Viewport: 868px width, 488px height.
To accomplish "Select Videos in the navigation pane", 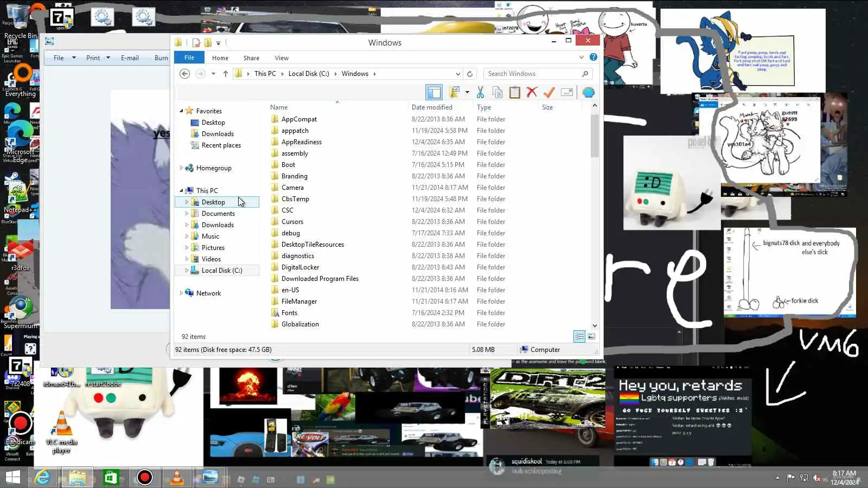I will pos(211,259).
